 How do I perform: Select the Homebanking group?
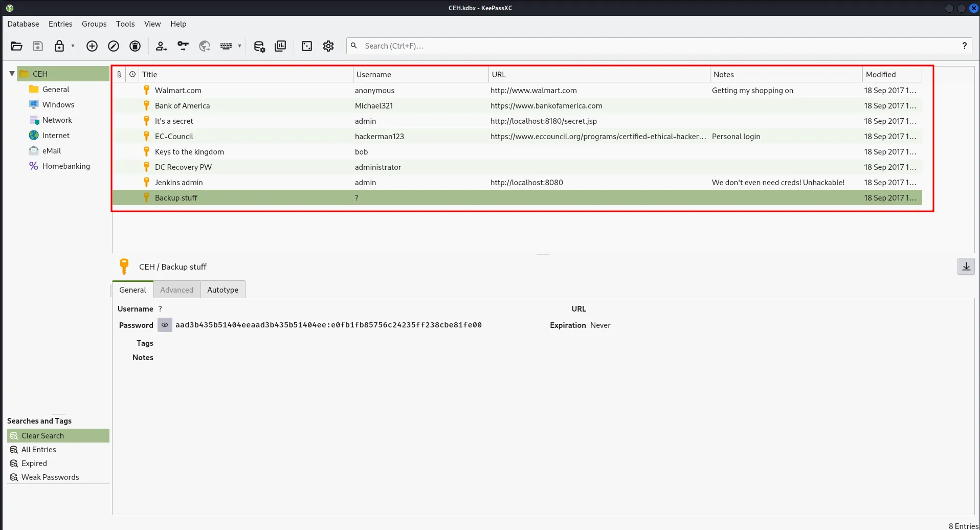tap(66, 166)
